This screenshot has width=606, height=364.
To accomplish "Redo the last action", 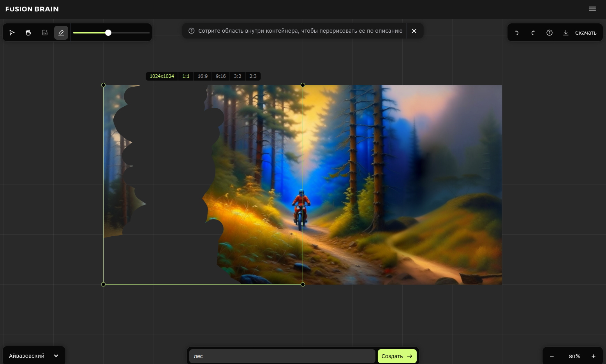I will (533, 33).
